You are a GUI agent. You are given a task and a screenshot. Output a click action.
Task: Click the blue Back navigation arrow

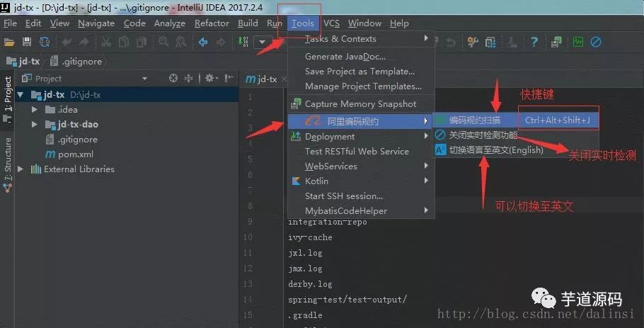203,42
